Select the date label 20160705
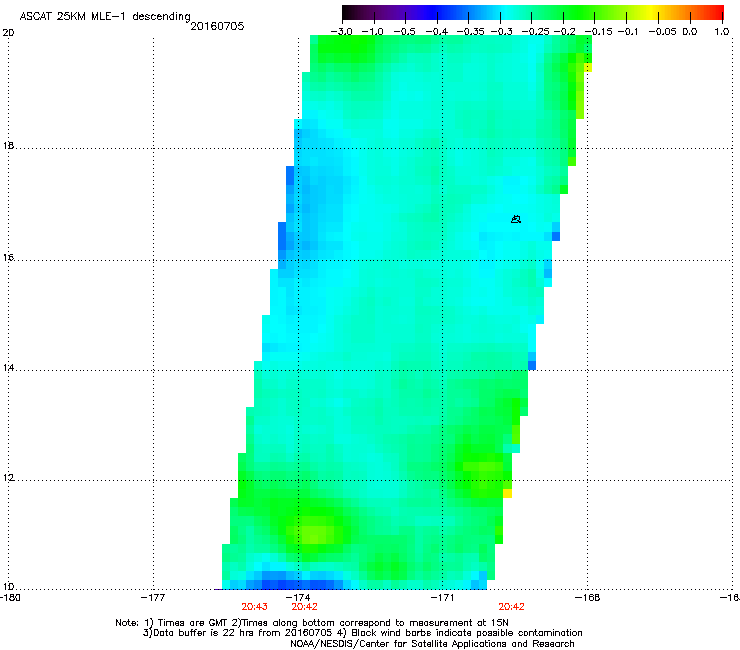740x650 pixels. click(x=217, y=26)
